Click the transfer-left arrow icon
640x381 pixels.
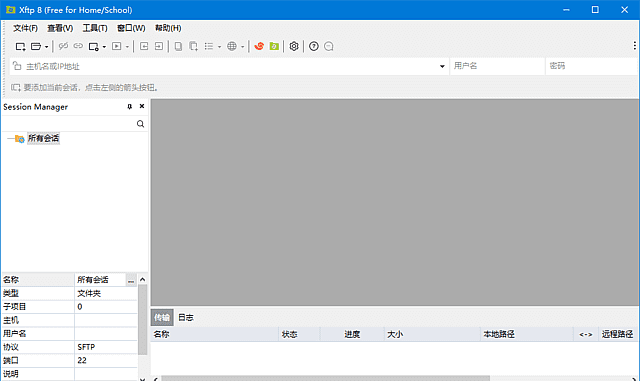click(x=144, y=46)
